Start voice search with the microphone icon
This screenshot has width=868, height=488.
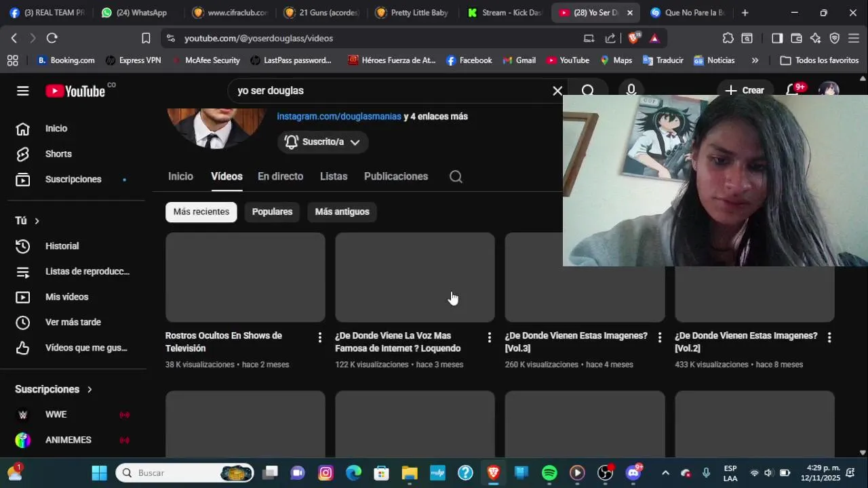[631, 91]
